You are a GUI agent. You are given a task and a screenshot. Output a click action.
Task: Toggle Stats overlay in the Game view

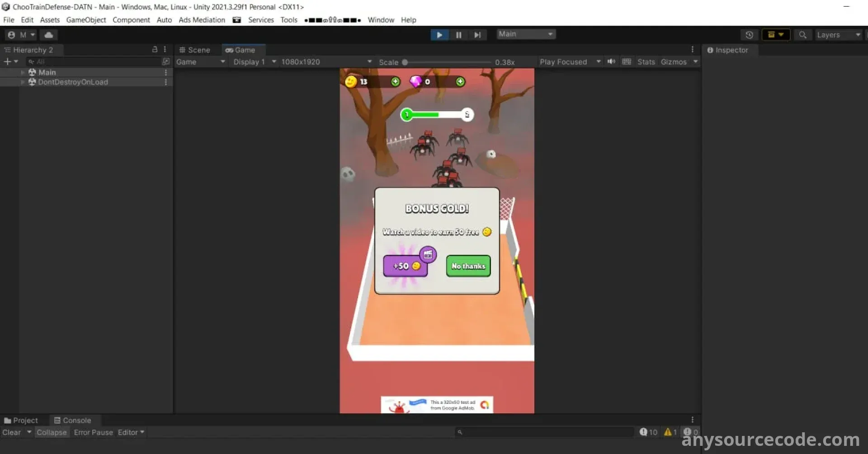coord(646,61)
